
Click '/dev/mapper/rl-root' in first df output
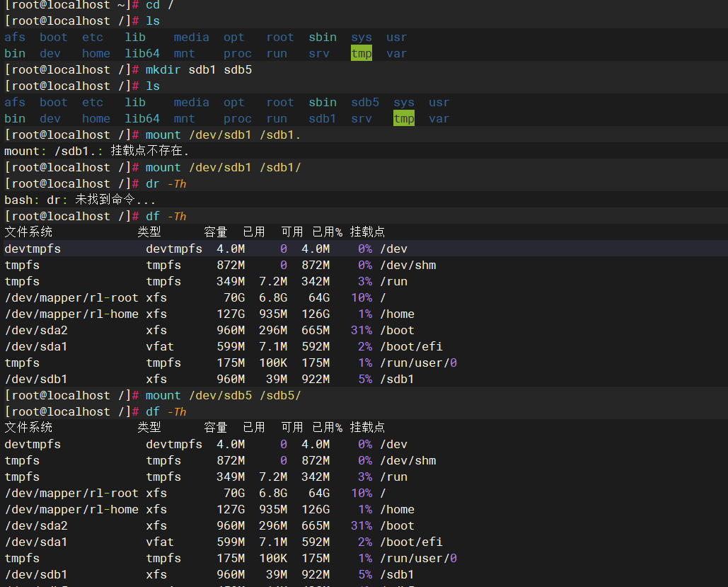click(x=71, y=298)
